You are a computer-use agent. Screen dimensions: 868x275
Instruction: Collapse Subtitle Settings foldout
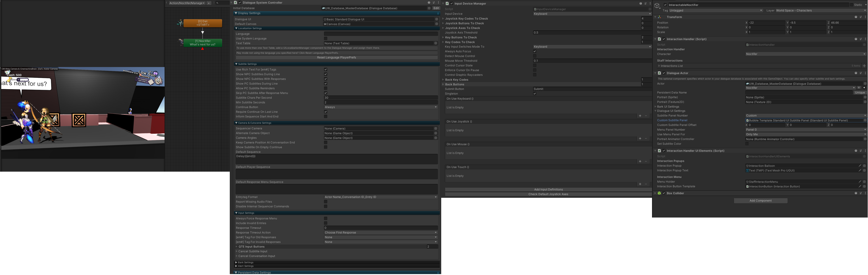click(236, 64)
